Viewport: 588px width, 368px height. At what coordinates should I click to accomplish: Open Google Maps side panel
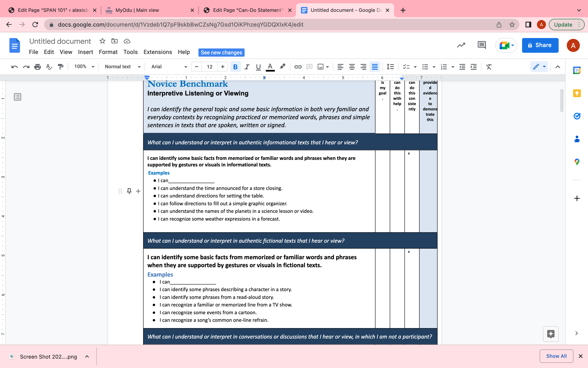pos(577,162)
